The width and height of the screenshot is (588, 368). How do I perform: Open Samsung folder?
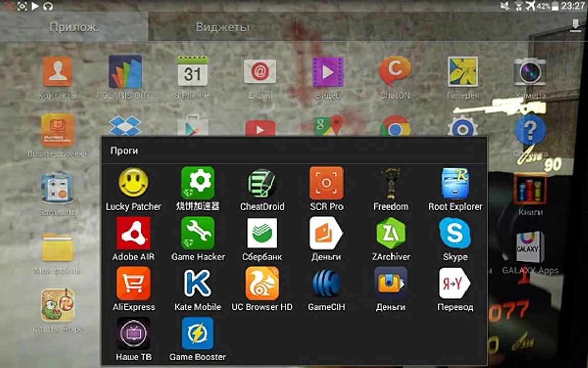57,188
